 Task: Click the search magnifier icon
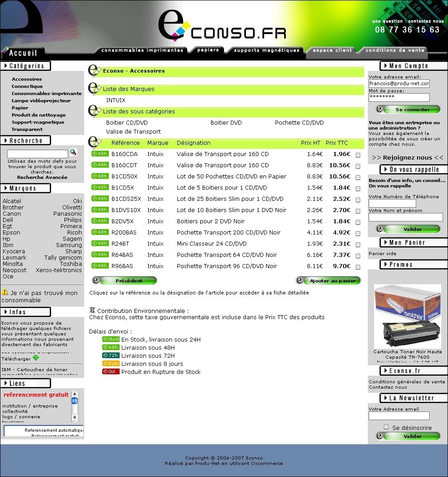[x=73, y=152]
